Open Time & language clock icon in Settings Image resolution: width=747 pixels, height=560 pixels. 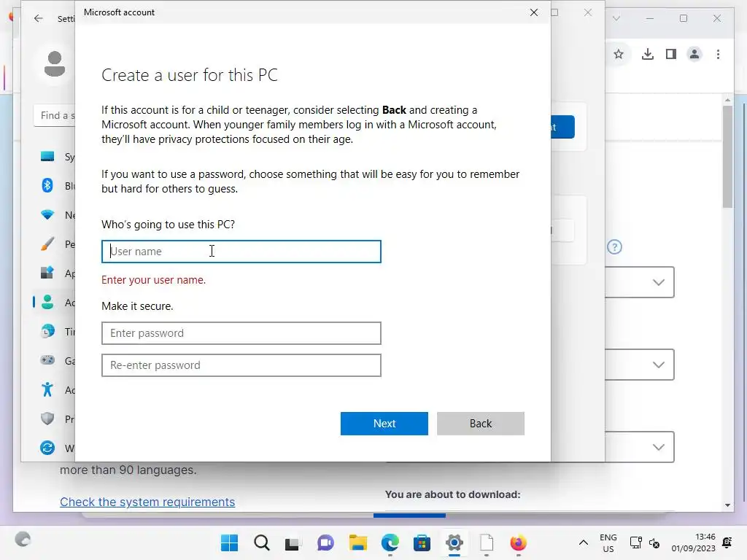click(x=47, y=331)
